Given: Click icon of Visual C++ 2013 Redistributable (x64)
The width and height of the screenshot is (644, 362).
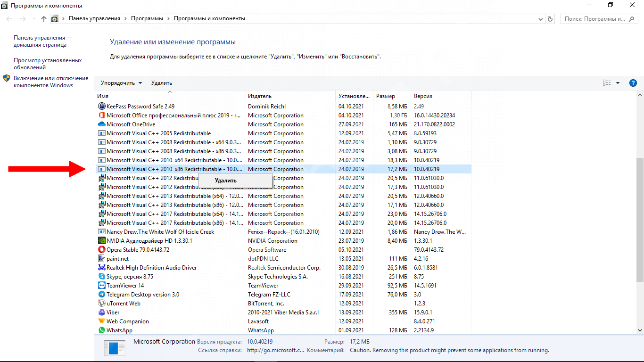Looking at the screenshot, I should (x=101, y=196).
